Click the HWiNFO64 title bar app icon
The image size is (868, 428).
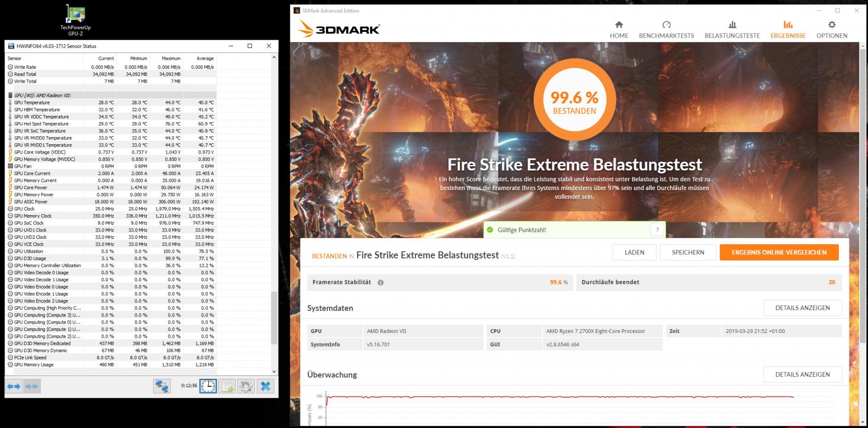[11, 46]
